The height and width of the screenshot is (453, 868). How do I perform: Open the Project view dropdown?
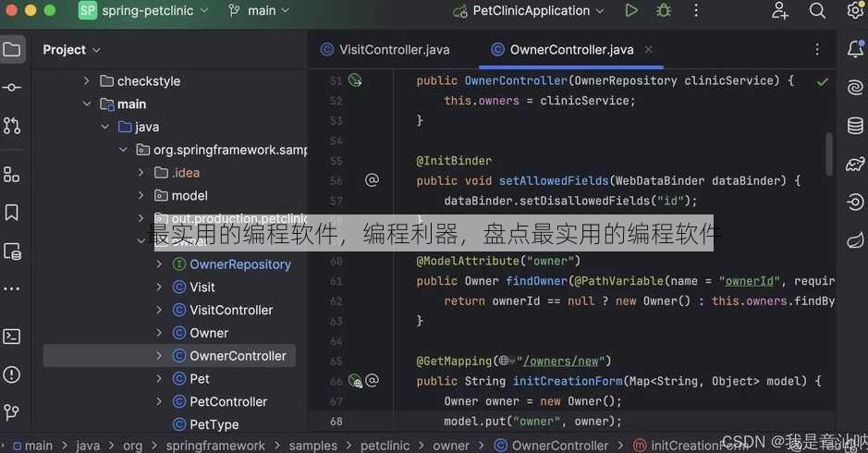[72, 50]
